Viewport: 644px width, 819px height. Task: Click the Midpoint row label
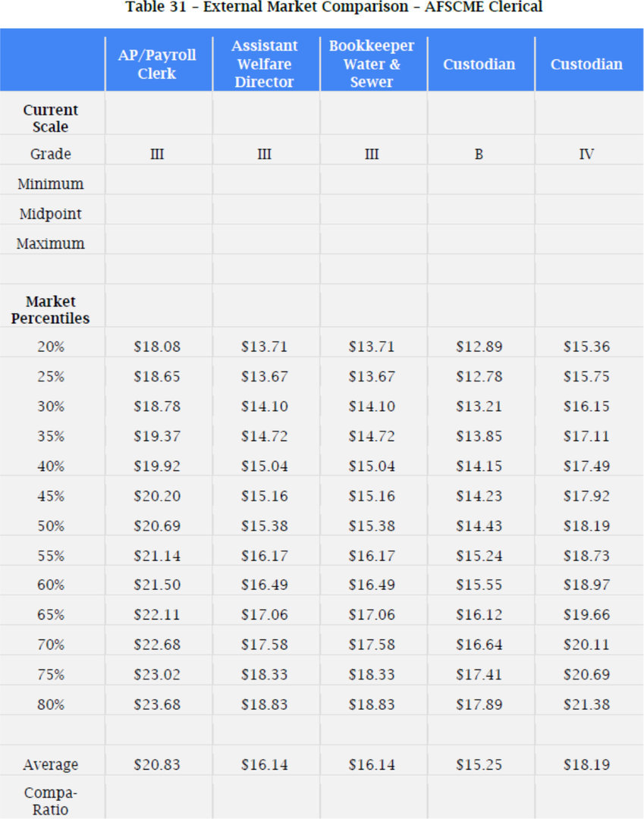click(x=51, y=214)
